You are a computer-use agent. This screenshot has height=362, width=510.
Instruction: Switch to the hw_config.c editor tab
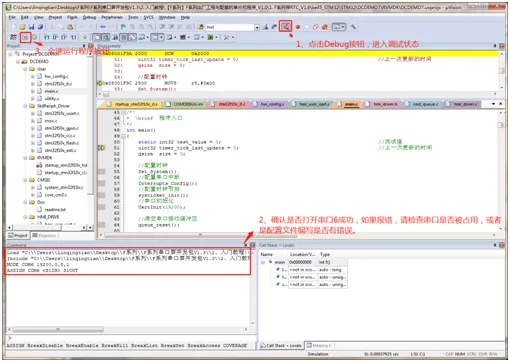pos(269,104)
